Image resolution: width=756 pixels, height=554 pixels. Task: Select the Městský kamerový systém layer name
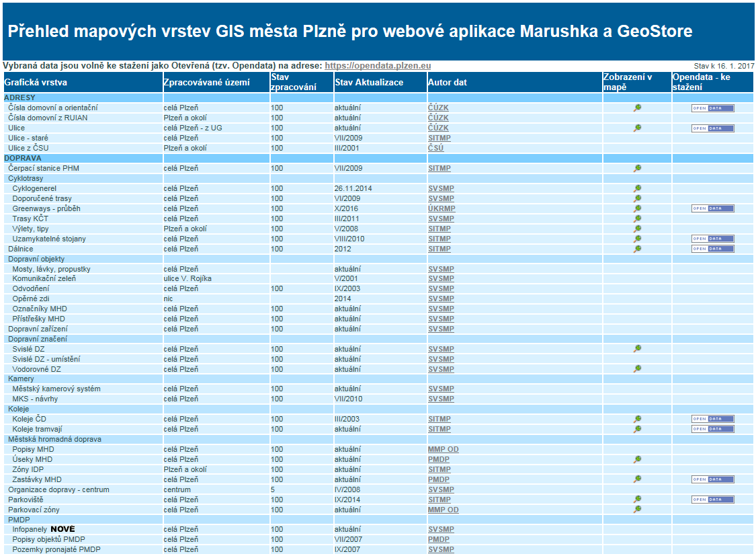pyautogui.click(x=56, y=389)
